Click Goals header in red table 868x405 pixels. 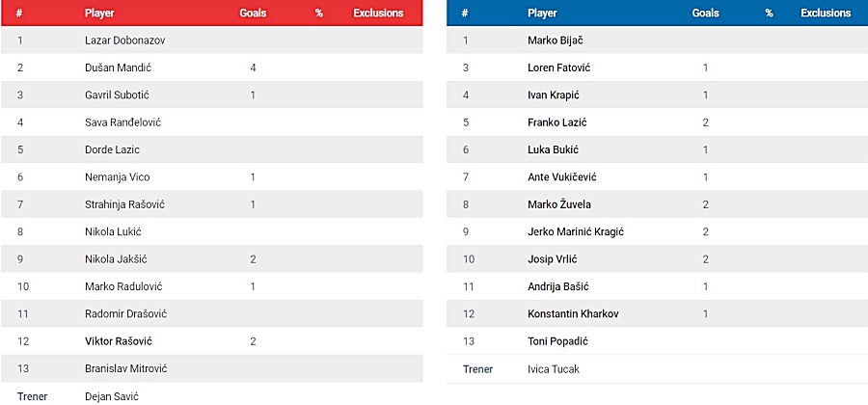pyautogui.click(x=253, y=13)
